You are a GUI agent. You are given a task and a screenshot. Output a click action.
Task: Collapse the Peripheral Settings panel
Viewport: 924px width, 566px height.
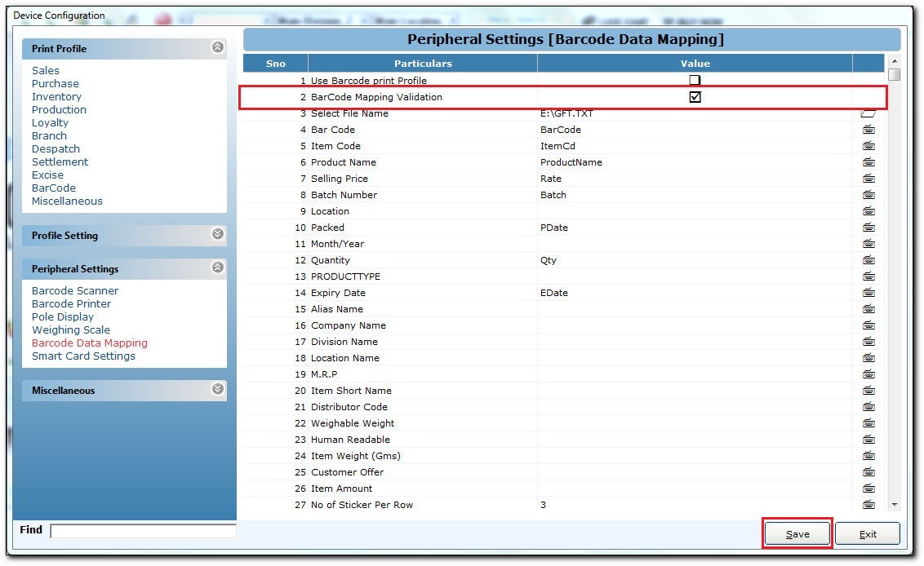coord(217,268)
